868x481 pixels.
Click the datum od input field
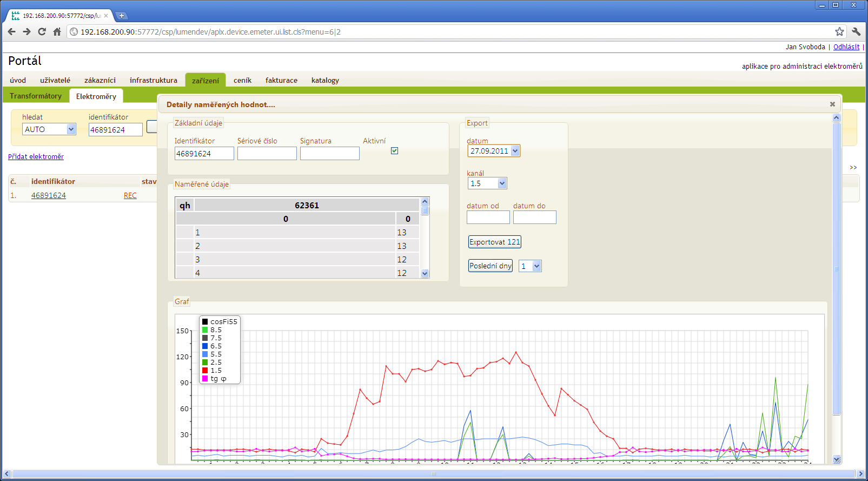pyautogui.click(x=488, y=217)
